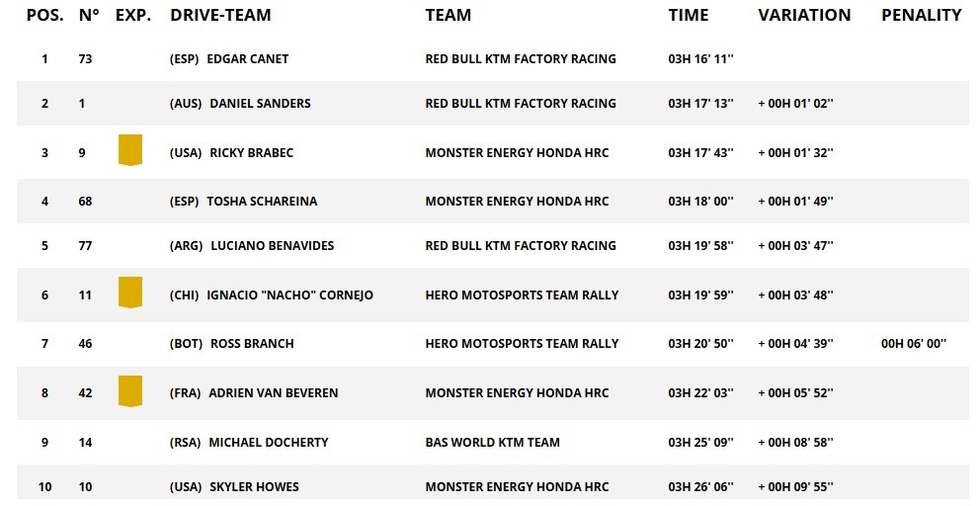Click Ross Branch's 00H 06' 00'' penalty
This screenshot has width=980, height=506.
point(914,344)
